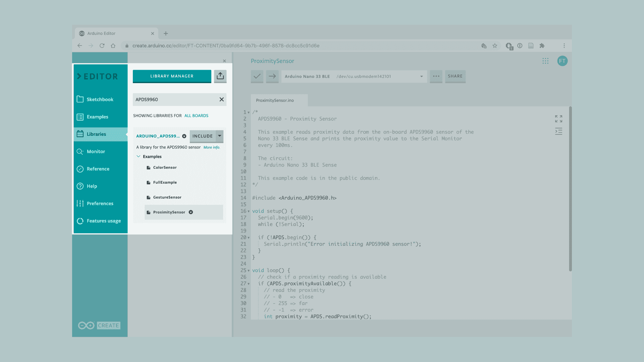Click the LIBRARY MANAGER button
Screen dimensions: 644x362
(172, 76)
